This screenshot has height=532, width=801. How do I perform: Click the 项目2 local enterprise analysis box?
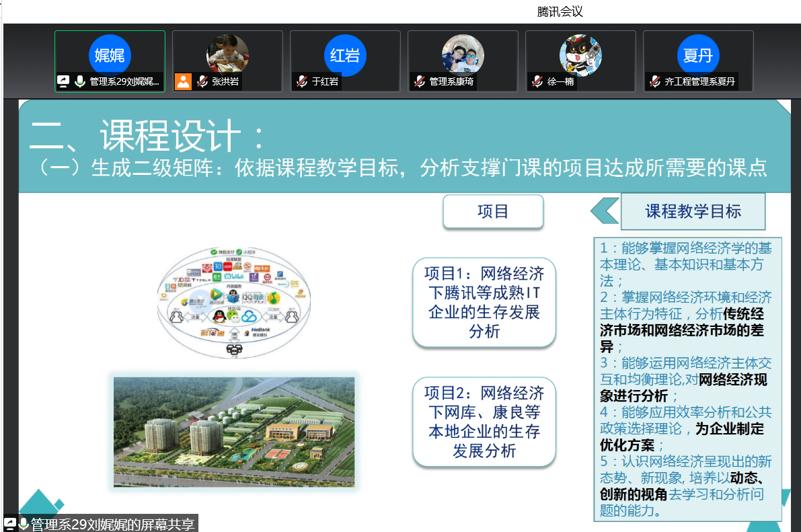click(484, 422)
